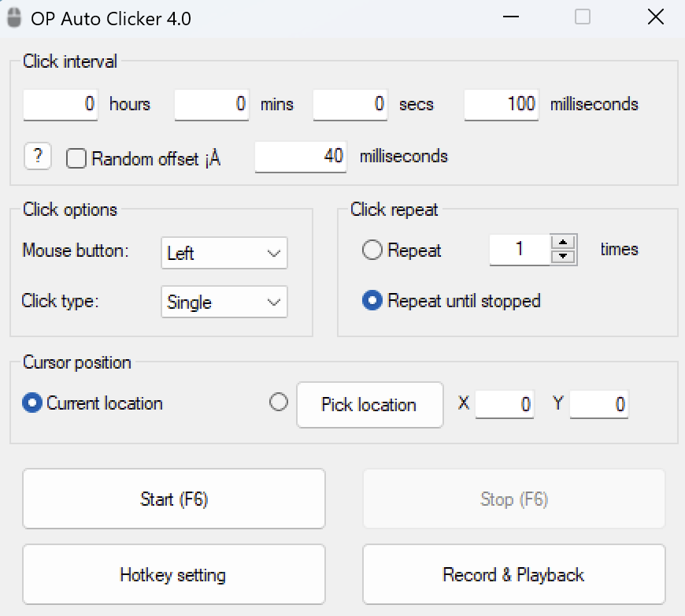The image size is (685, 616).
Task: Click the mouse app icon in title bar
Action: point(14,18)
